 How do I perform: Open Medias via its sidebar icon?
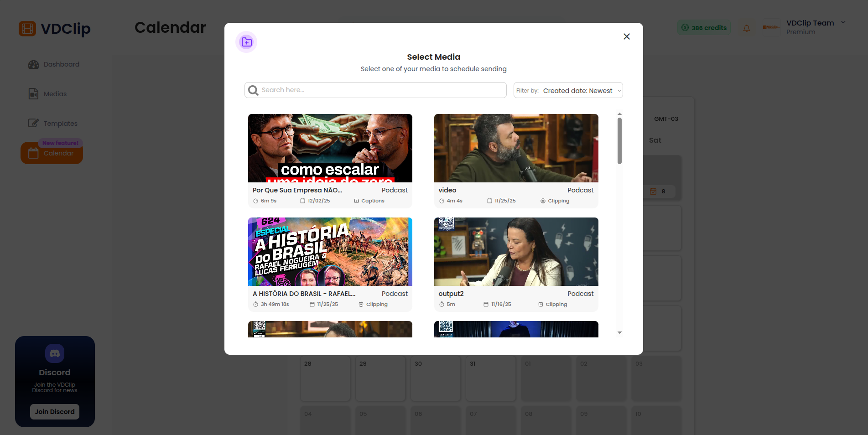point(33,93)
